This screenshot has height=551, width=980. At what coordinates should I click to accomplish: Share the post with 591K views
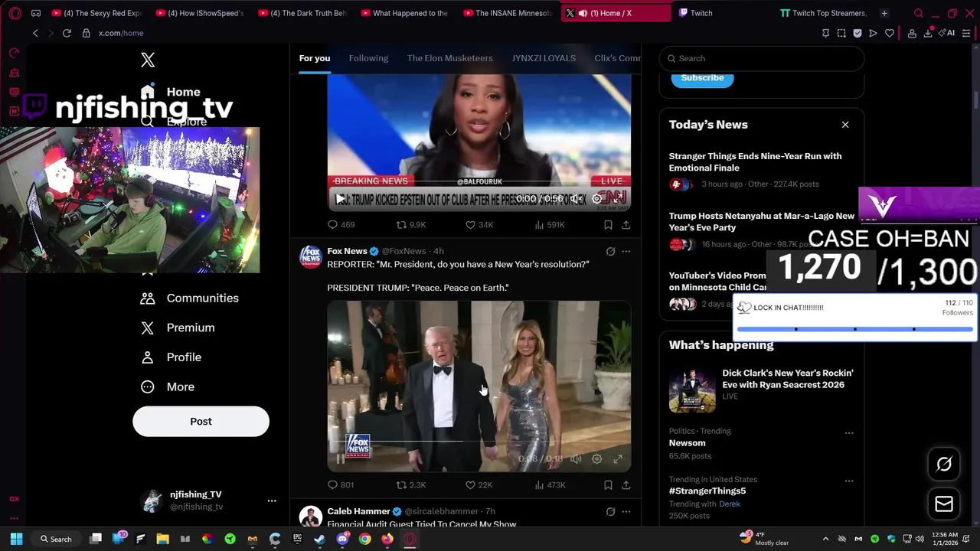coord(626,225)
